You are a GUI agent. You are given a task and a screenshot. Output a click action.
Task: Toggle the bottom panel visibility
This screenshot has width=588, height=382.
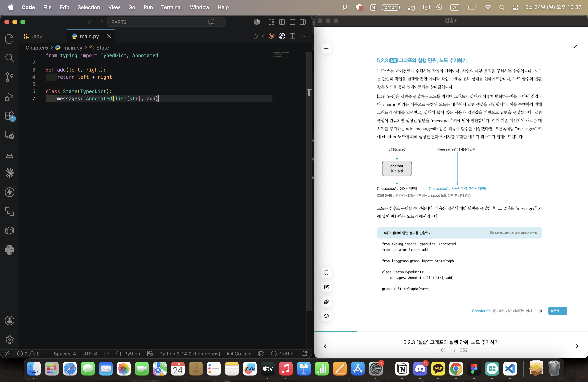pos(292,22)
